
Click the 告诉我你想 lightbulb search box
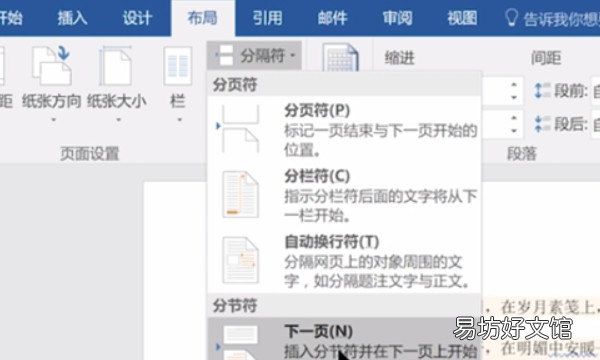point(553,18)
